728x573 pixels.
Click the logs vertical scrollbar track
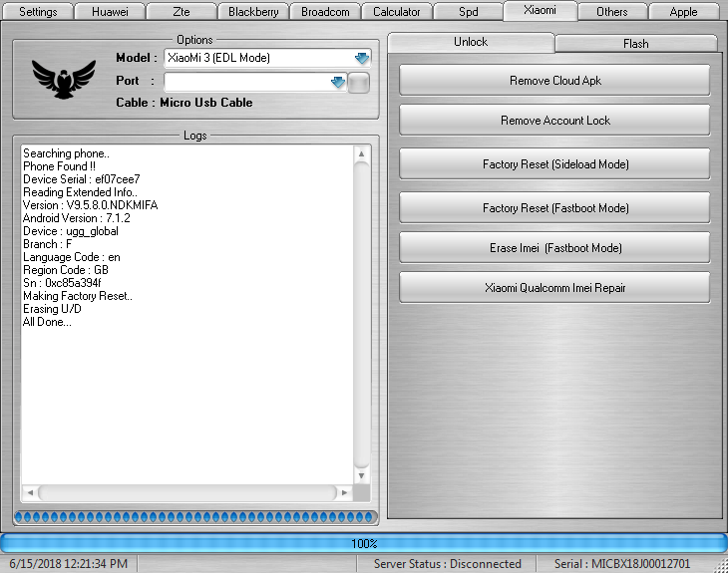point(361,315)
